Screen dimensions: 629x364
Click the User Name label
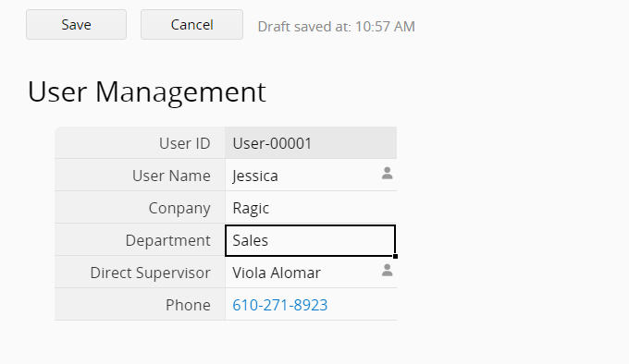[x=171, y=176]
